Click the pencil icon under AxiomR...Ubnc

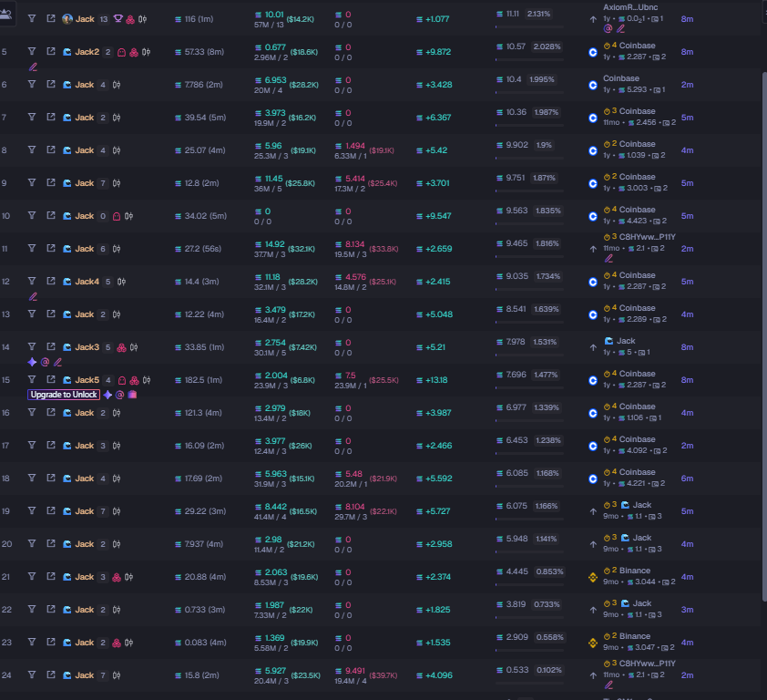[620, 28]
